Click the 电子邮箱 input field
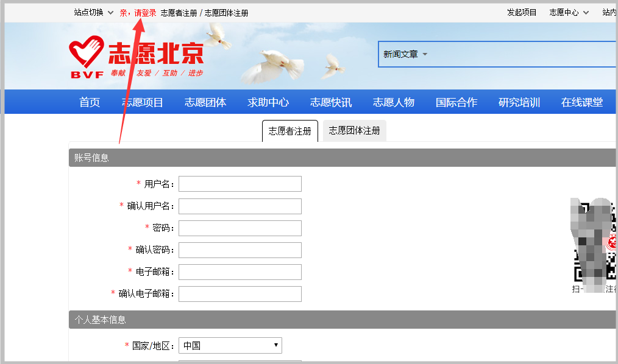This screenshot has width=618, height=364. pyautogui.click(x=240, y=271)
